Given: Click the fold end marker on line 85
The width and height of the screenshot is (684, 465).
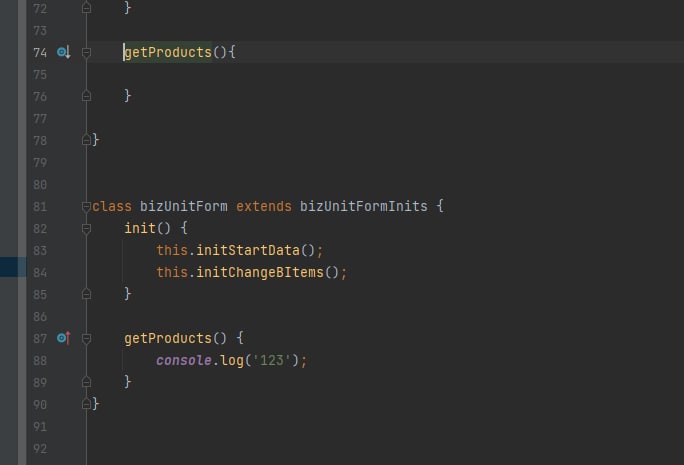Looking at the screenshot, I should point(86,294).
